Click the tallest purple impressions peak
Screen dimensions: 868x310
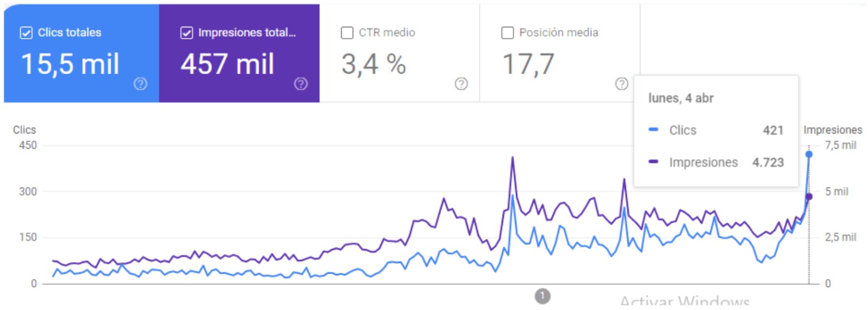(513, 157)
